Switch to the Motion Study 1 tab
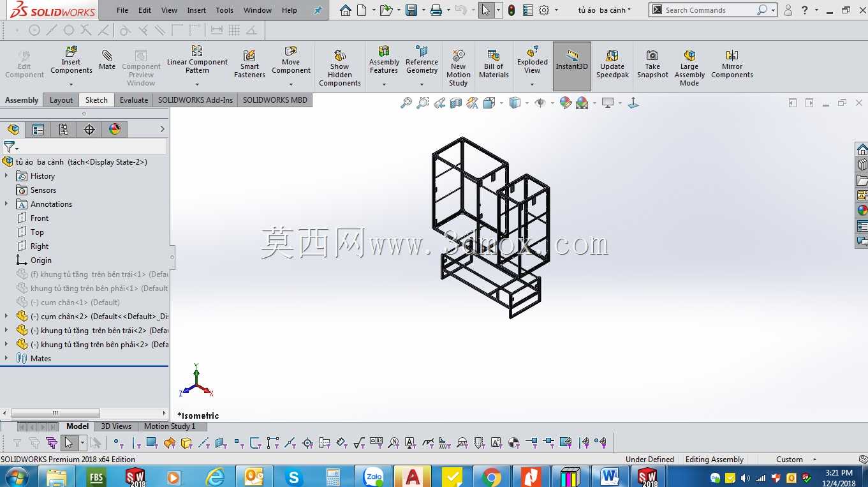The height and width of the screenshot is (487, 868). (x=170, y=426)
